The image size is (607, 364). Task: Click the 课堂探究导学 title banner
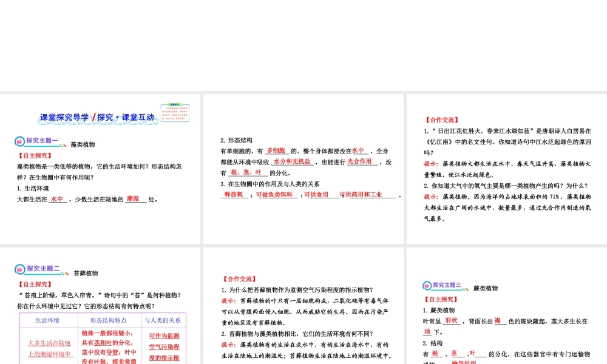click(97, 117)
